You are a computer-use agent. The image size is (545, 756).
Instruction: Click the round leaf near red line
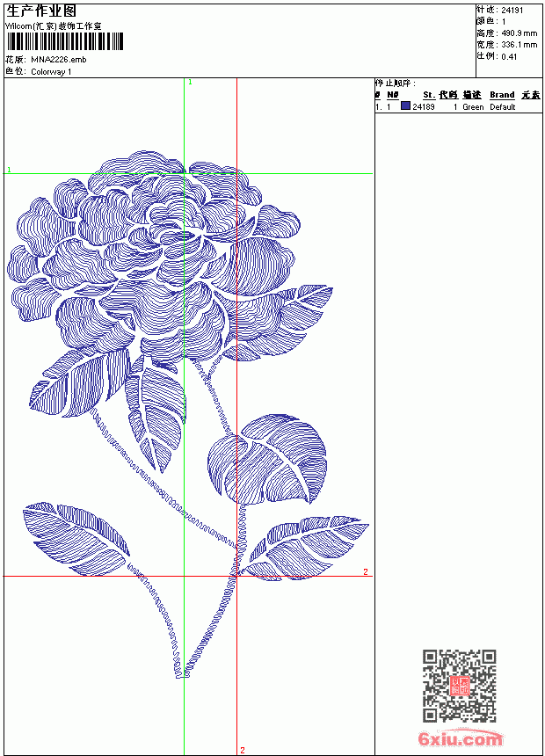click(268, 459)
